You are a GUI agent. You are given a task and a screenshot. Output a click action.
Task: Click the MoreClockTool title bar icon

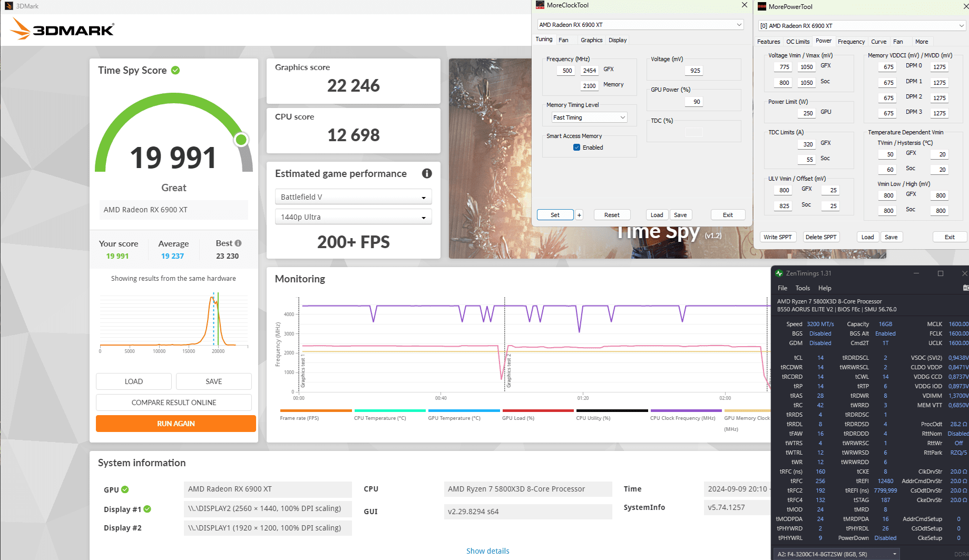(x=540, y=5)
